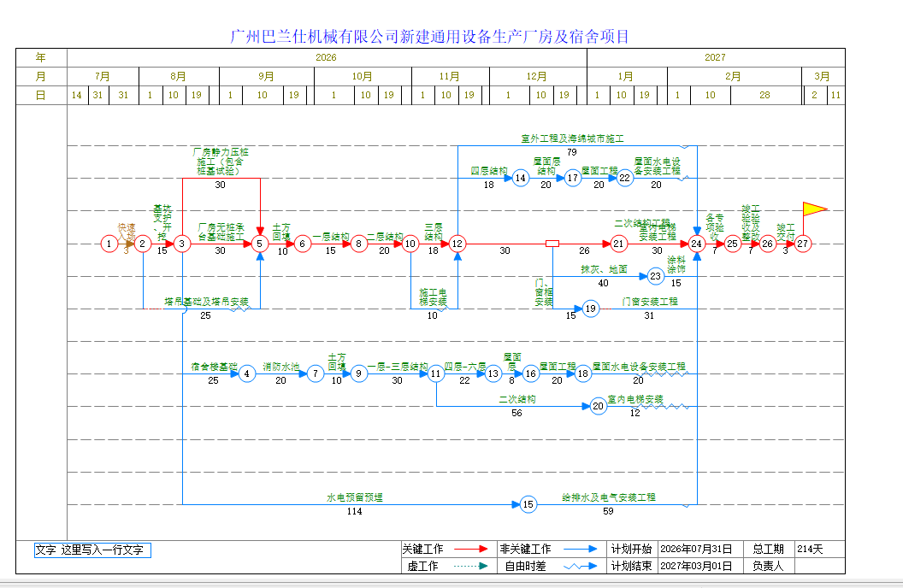The width and height of the screenshot is (903, 588).
Task: Click the '厂房无桩承台基础施工' activity label
Action: tap(221, 232)
